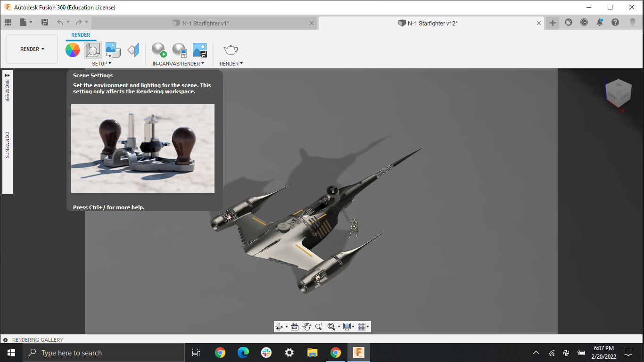Activate the Orbit tool
This screenshot has width=644, height=362.
click(280, 326)
